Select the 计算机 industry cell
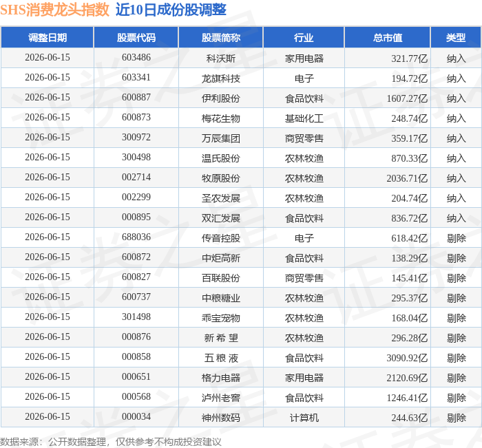This screenshot has width=482, height=448. (304, 418)
